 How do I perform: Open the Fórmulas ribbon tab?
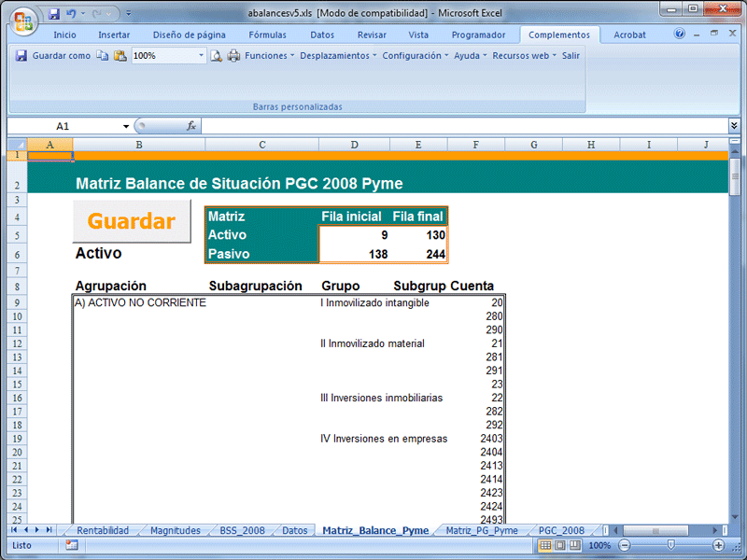[x=267, y=35]
